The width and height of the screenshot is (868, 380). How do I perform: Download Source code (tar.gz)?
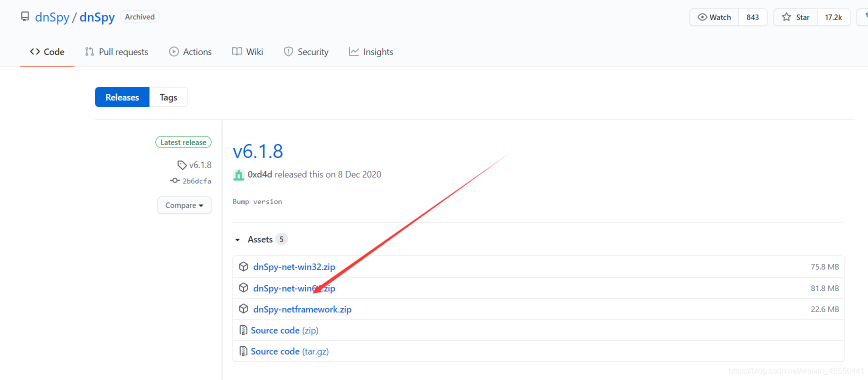click(x=289, y=351)
